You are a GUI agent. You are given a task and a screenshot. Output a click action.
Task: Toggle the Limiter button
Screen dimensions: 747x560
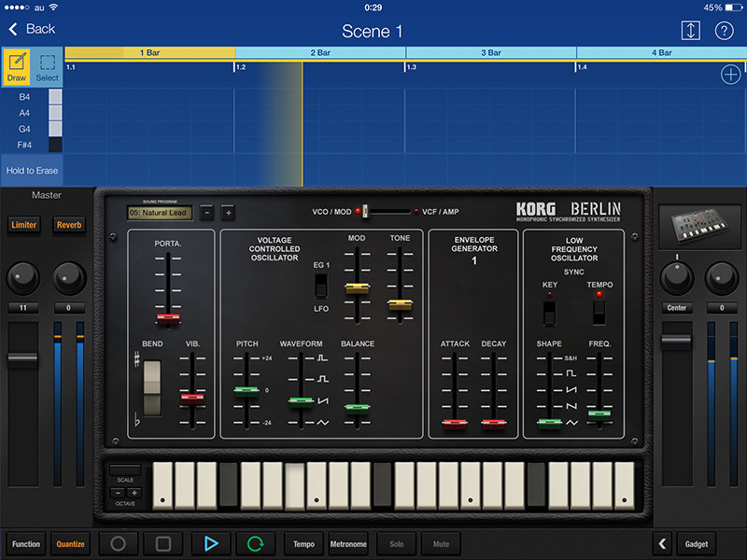click(x=24, y=225)
